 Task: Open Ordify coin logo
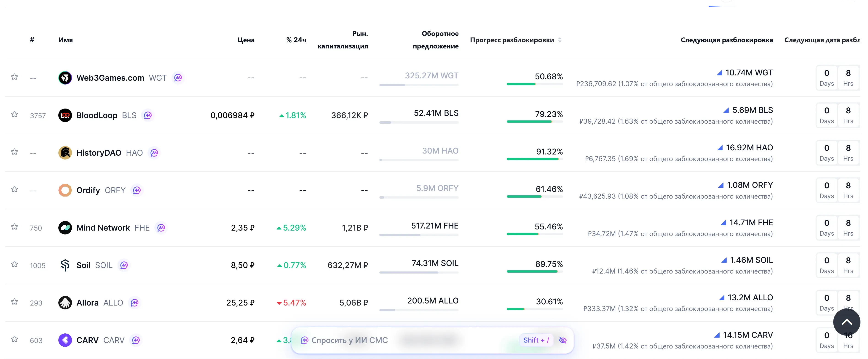[x=65, y=190]
